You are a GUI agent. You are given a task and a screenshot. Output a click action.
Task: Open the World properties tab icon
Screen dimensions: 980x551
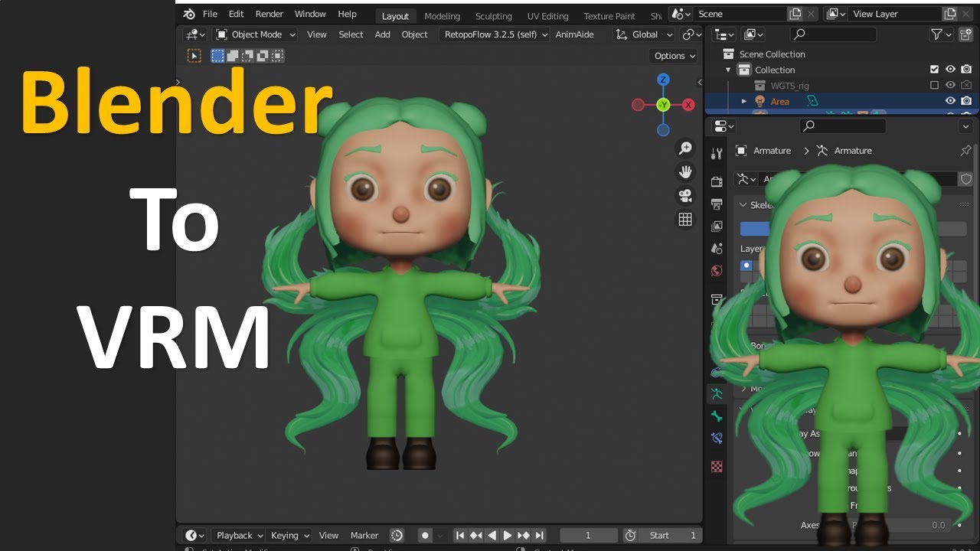coord(717,270)
